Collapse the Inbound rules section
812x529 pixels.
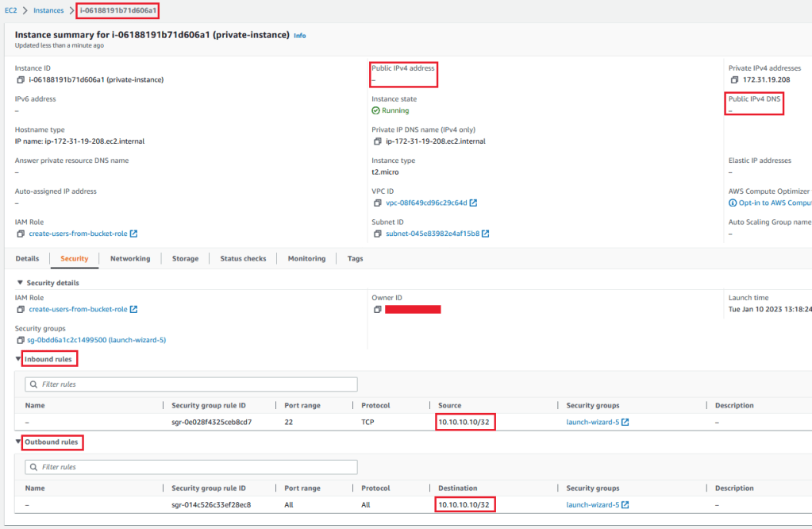coord(19,359)
